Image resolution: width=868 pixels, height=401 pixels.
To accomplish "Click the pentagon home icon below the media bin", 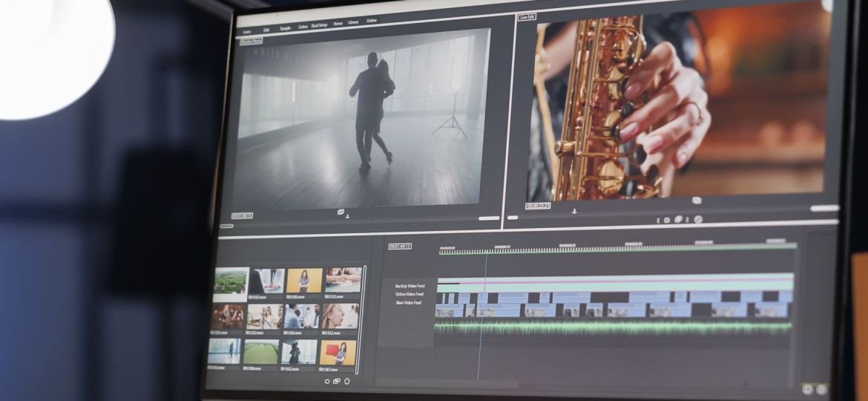I will (347, 381).
